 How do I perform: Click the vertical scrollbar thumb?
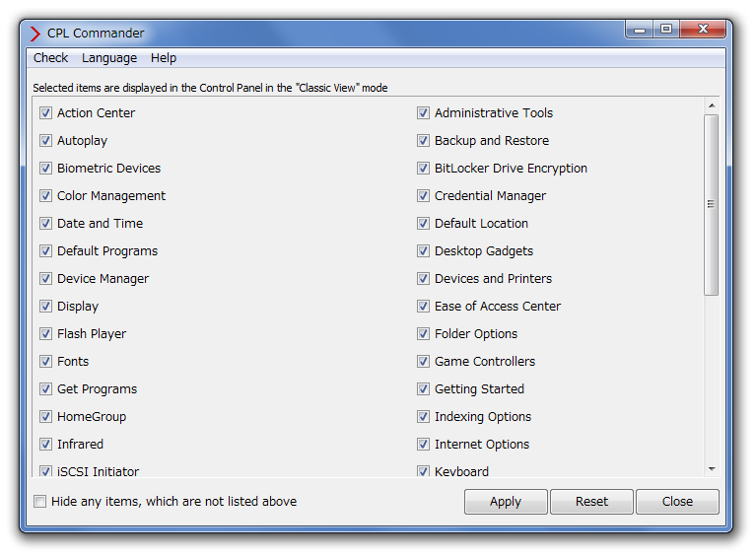(x=712, y=204)
